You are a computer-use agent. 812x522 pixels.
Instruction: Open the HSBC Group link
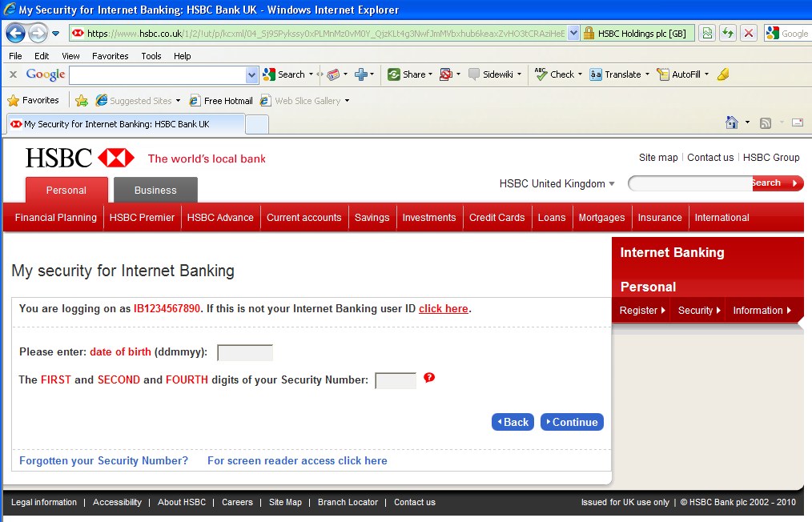tap(771, 158)
